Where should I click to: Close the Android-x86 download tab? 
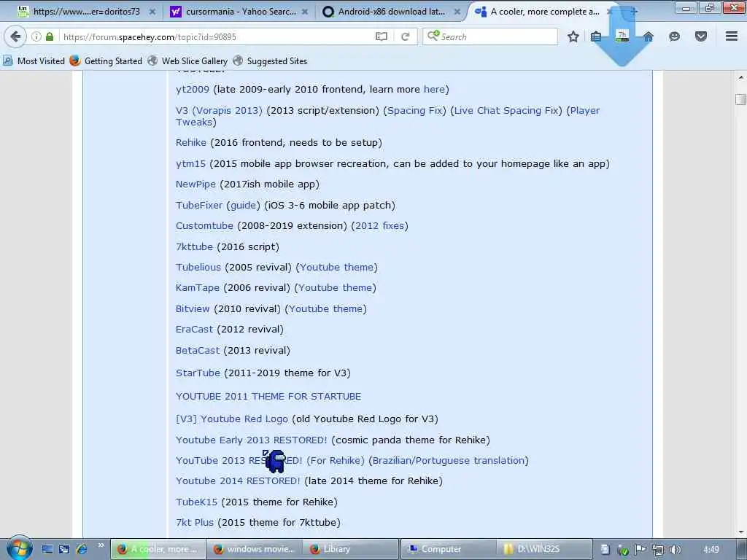coord(457,12)
